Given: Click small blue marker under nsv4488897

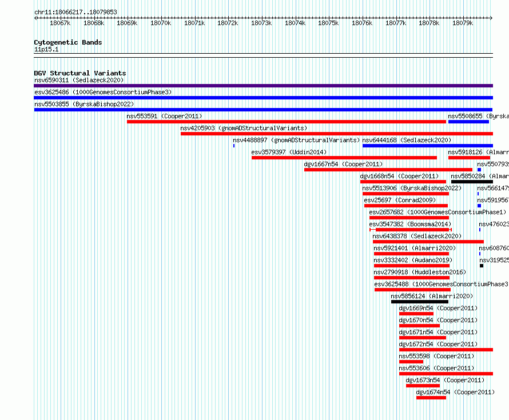Looking at the screenshot, I should (234, 146).
